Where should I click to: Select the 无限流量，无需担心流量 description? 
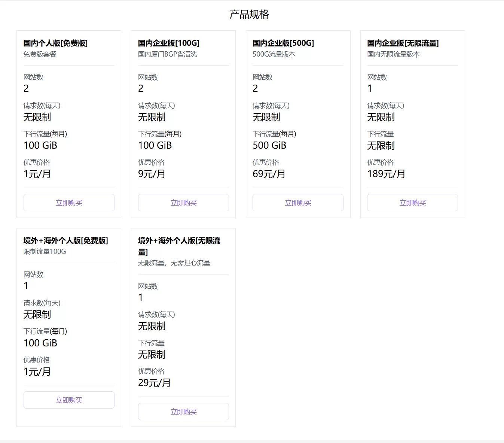point(174,263)
